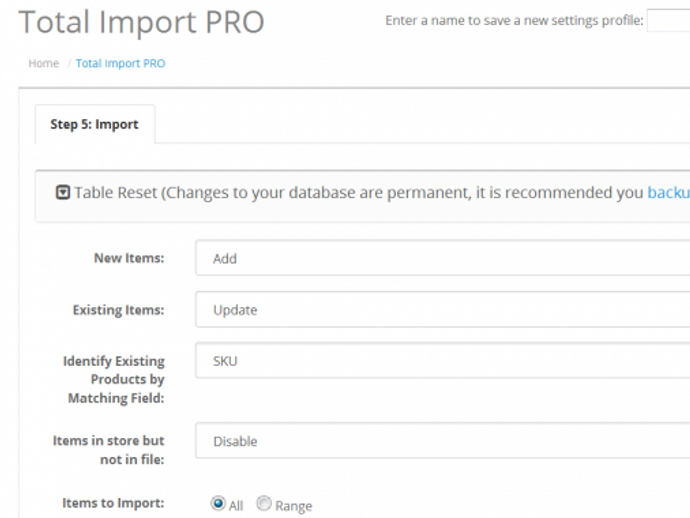Choose the Range radio button

tap(264, 504)
